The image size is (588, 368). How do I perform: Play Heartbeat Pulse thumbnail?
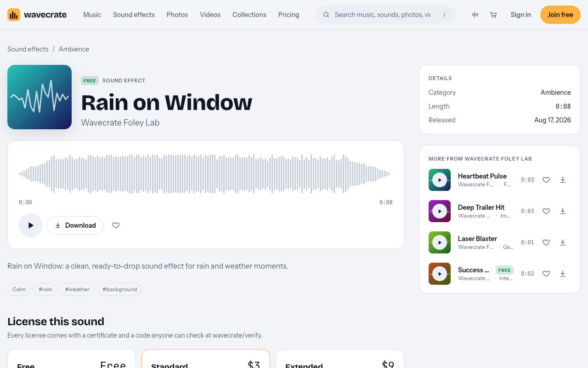pos(440,180)
